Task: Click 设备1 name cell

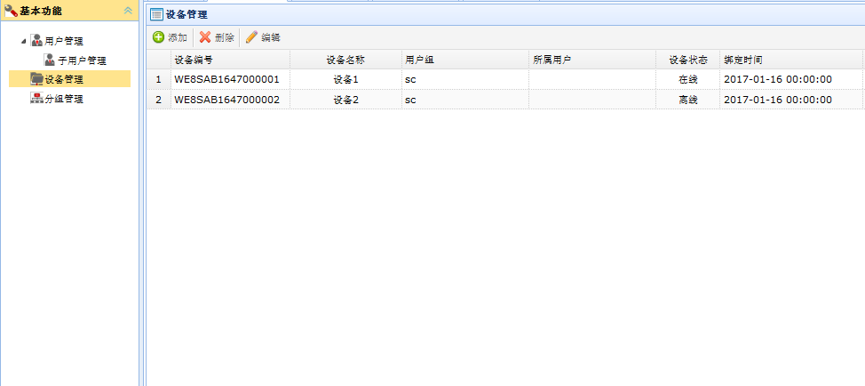Action: pyautogui.click(x=346, y=79)
